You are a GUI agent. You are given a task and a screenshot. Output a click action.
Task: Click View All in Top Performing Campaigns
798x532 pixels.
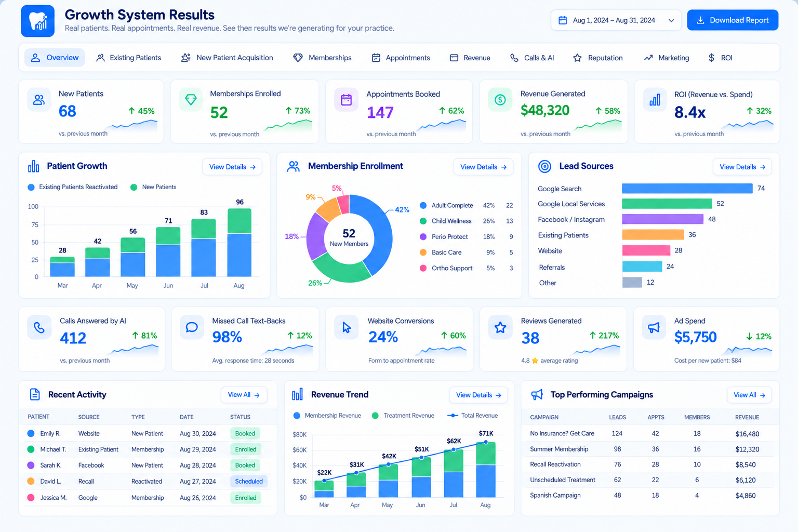[749, 395]
